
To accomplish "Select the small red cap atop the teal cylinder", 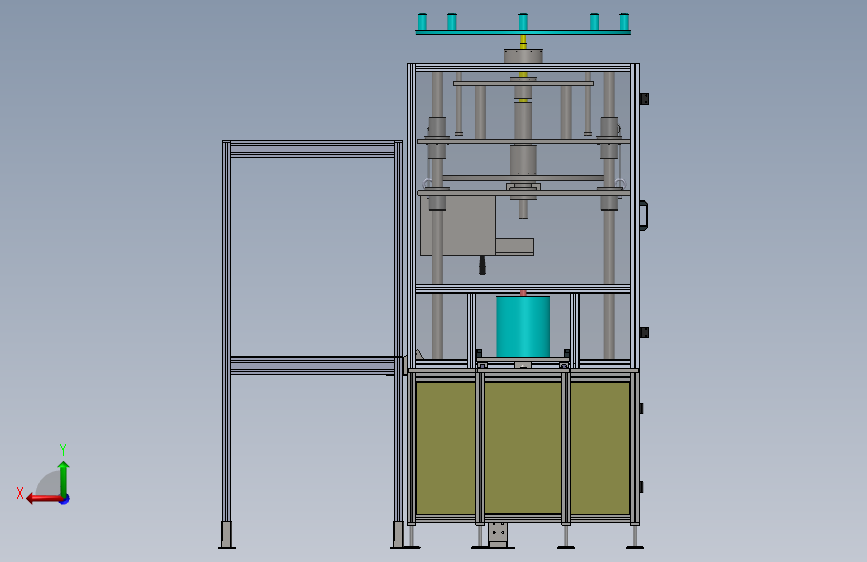I will coord(523,293).
